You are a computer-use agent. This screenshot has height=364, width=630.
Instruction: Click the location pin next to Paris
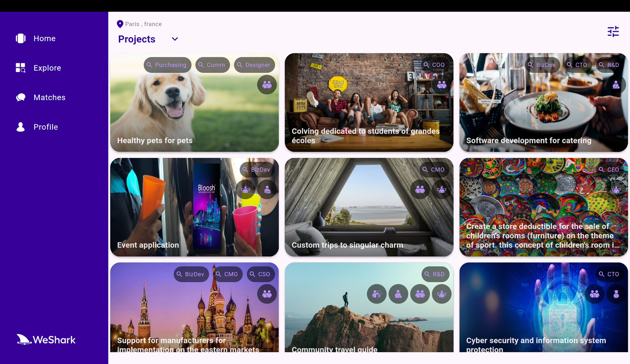[x=120, y=24]
